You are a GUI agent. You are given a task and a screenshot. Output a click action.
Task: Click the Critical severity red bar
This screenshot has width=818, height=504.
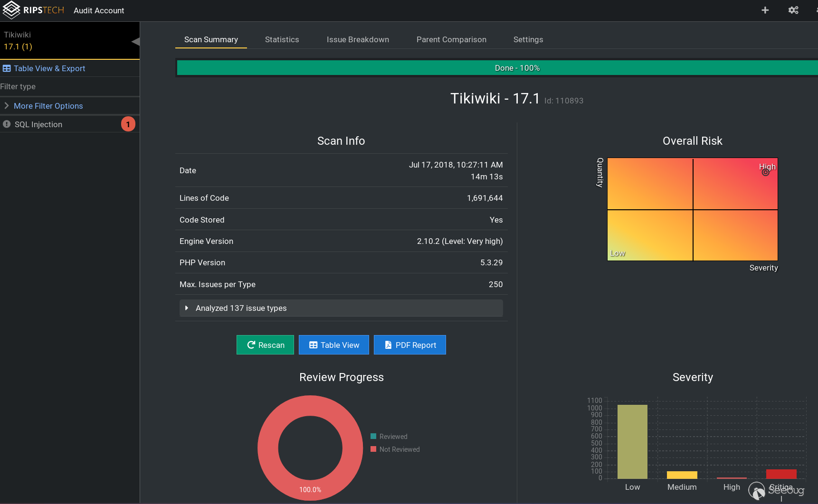[781, 474]
